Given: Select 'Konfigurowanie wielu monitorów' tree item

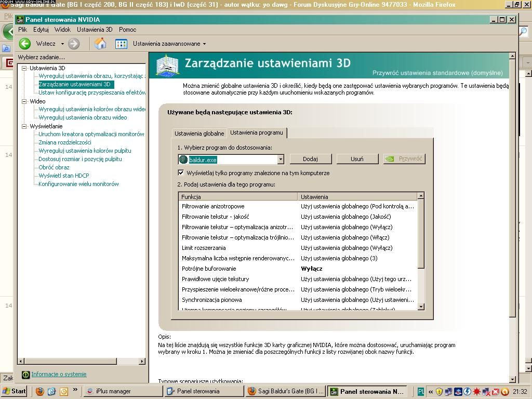Looking at the screenshot, I should point(79,184).
